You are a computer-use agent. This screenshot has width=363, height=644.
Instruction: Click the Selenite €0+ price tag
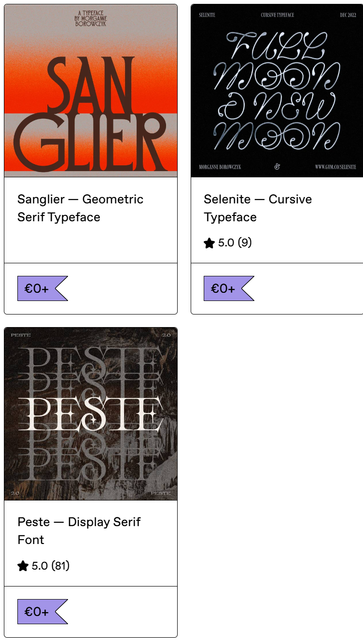(228, 288)
